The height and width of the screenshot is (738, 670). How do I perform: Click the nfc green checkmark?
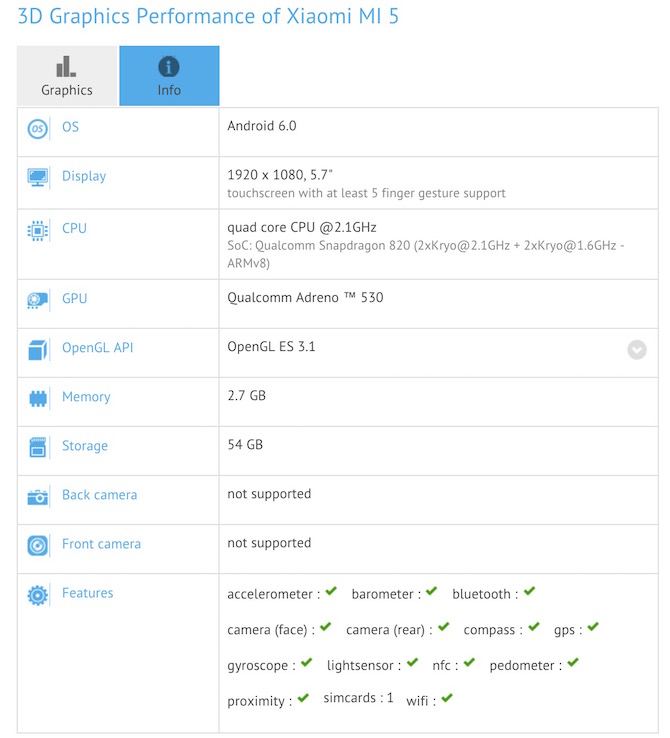point(468,663)
